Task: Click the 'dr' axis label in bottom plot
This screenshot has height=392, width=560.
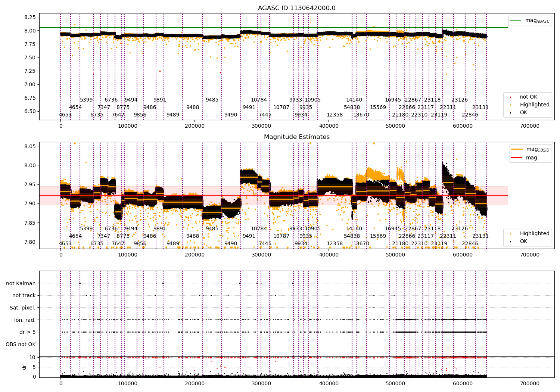Action: coord(24,367)
